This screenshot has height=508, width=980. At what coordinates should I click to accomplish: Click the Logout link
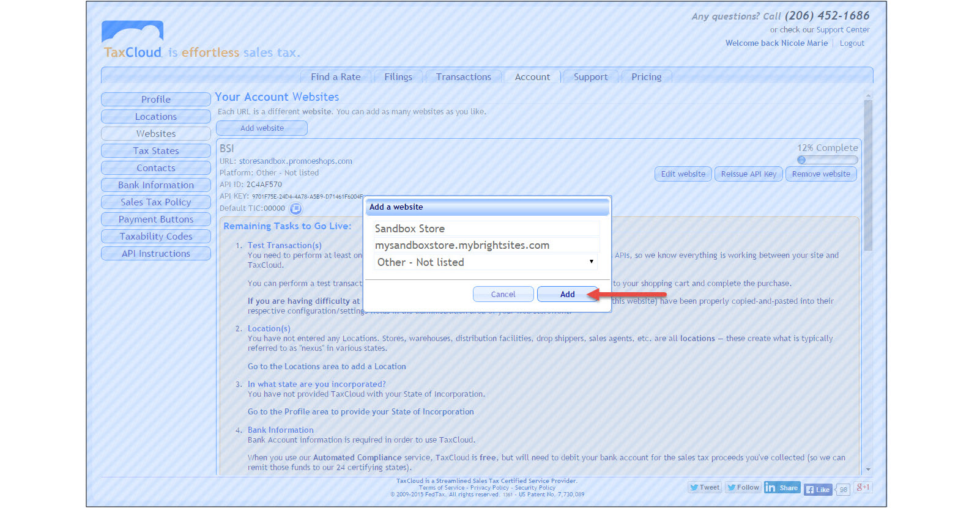click(x=852, y=43)
